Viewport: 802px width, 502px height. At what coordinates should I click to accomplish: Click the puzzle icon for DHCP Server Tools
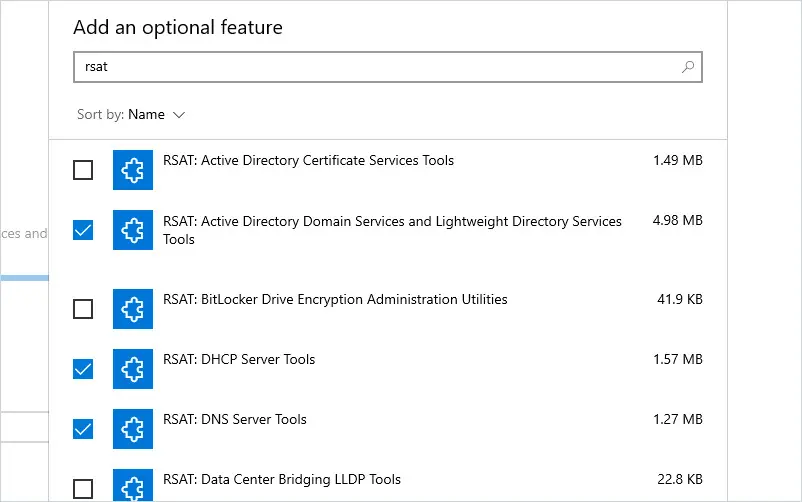point(133,369)
